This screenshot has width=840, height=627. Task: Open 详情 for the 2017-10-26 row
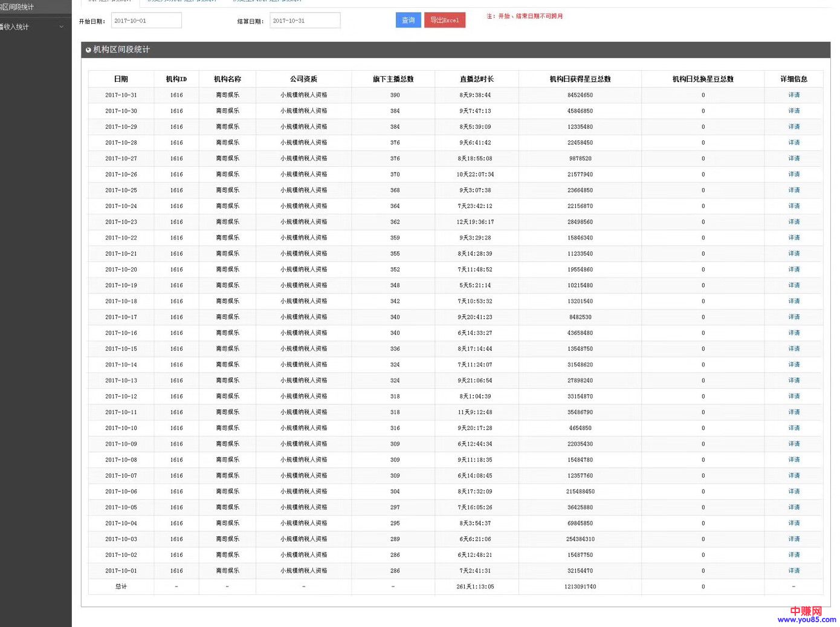click(x=793, y=174)
